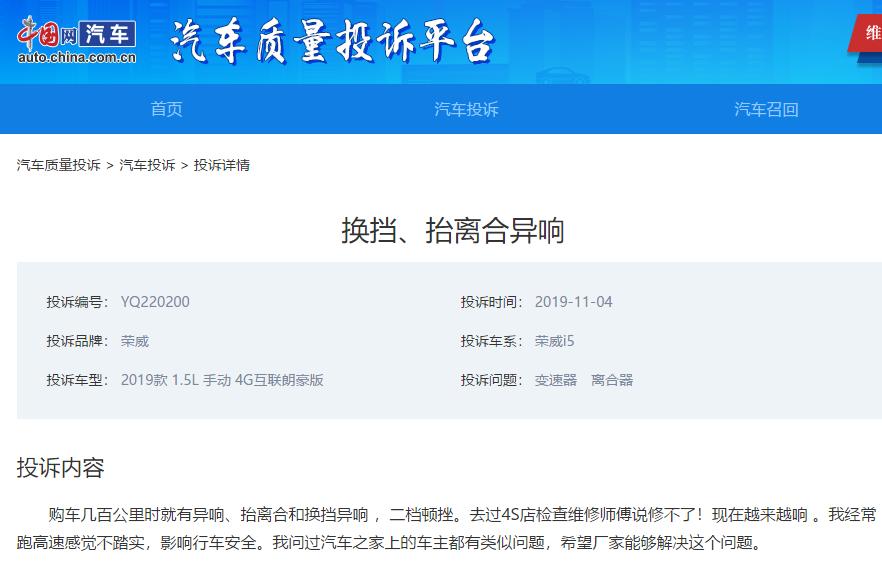Click the paragraph starting 购车几百公里时就有异响

click(447, 529)
